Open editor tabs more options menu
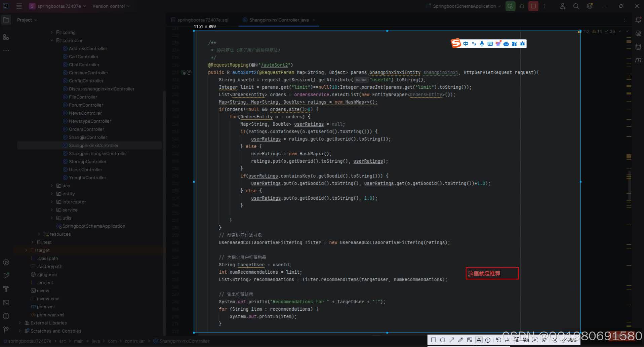The height and width of the screenshot is (347, 644). point(625,20)
